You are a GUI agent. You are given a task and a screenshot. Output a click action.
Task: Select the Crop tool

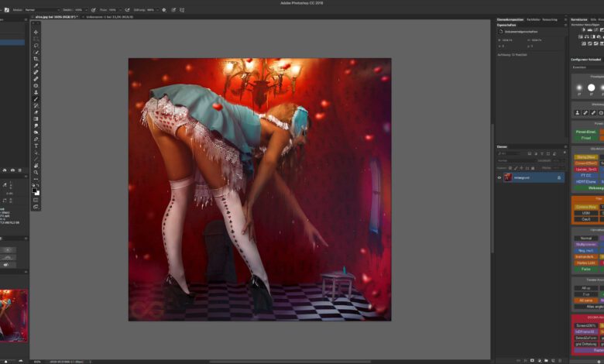[36, 59]
